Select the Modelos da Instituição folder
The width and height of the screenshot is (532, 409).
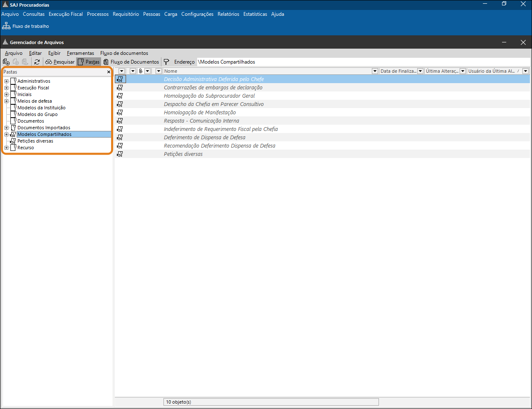(x=41, y=108)
